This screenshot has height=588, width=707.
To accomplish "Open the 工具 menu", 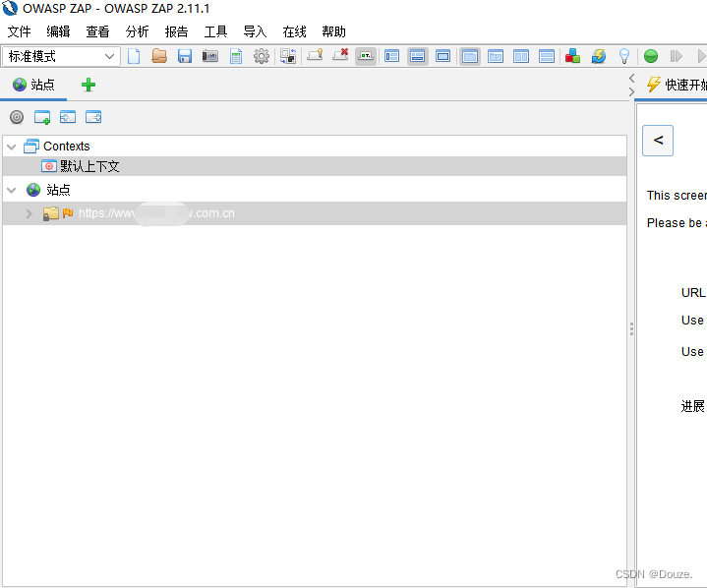I will (215, 31).
